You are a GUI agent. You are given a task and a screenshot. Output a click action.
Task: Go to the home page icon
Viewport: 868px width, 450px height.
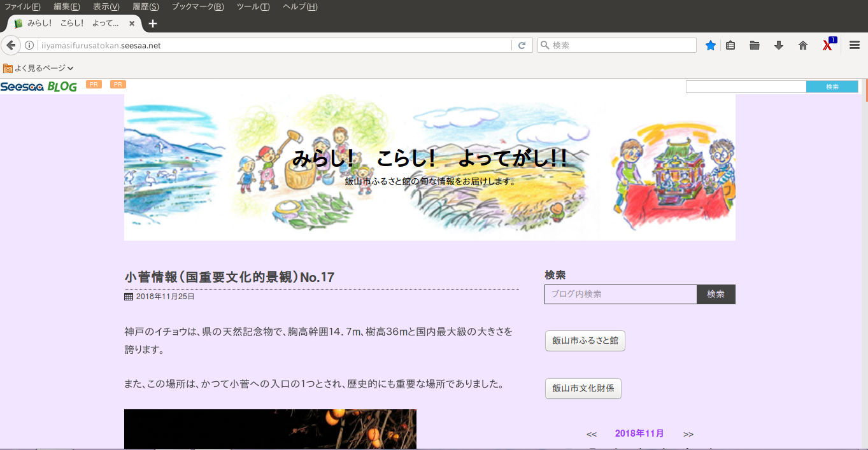click(x=803, y=45)
